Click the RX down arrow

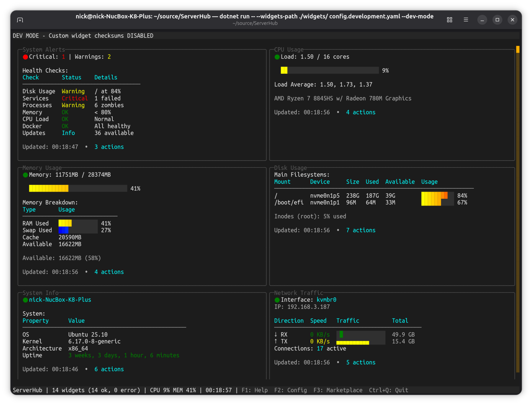point(276,335)
